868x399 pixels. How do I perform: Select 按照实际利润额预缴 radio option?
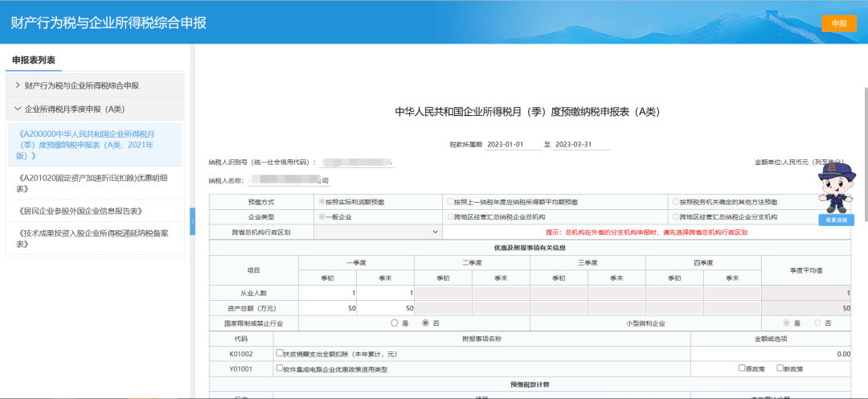[x=321, y=202]
